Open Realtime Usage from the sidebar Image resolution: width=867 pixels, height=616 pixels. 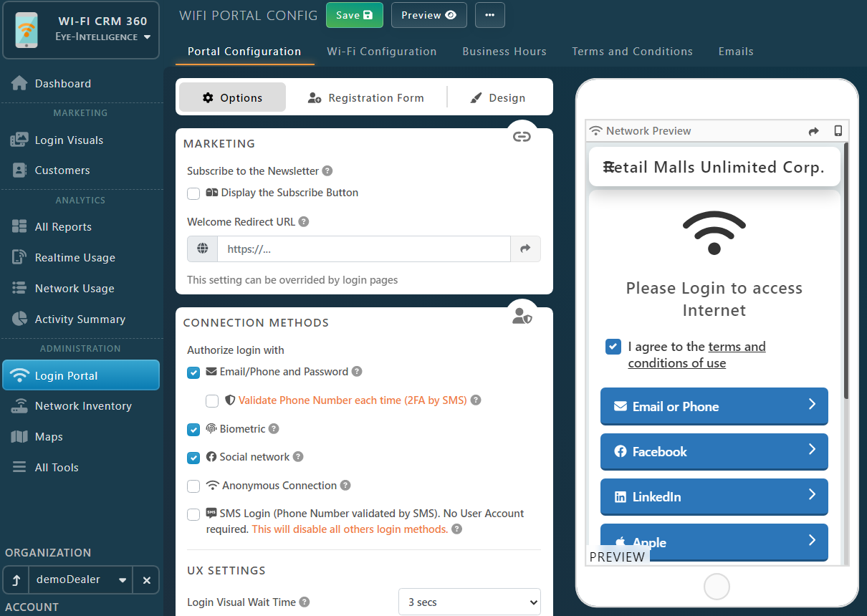pos(72,257)
